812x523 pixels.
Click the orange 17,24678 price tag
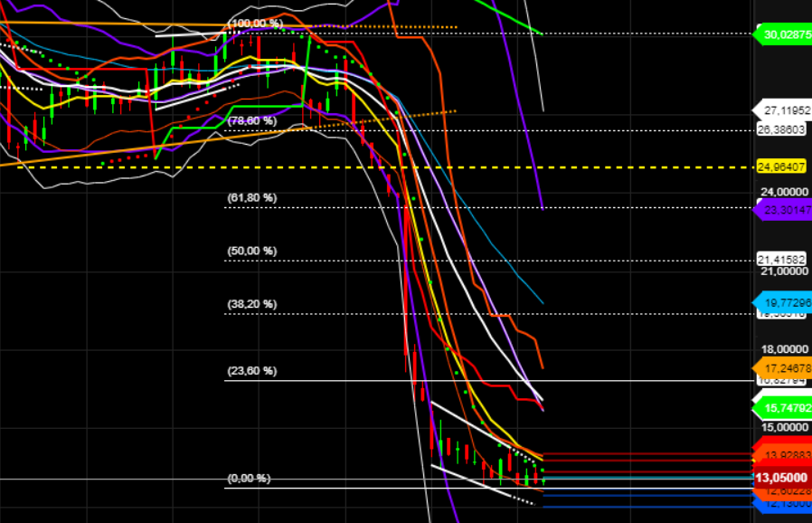click(x=784, y=368)
